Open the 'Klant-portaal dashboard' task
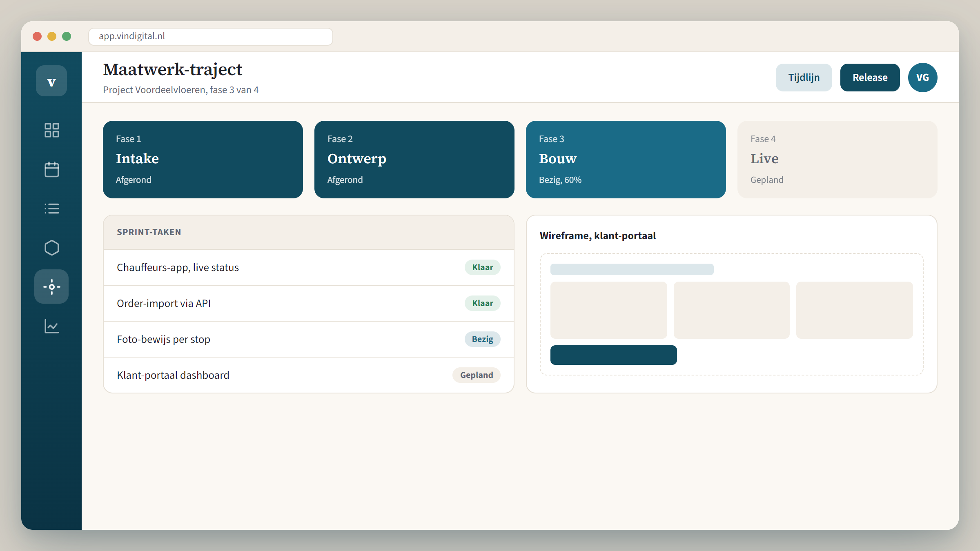Image resolution: width=980 pixels, height=551 pixels. [x=309, y=375]
